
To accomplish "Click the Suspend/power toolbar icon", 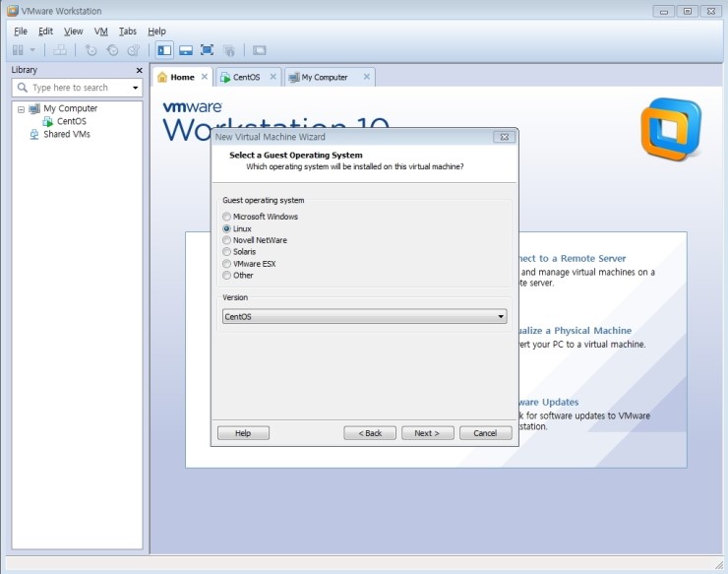I will coord(18,50).
